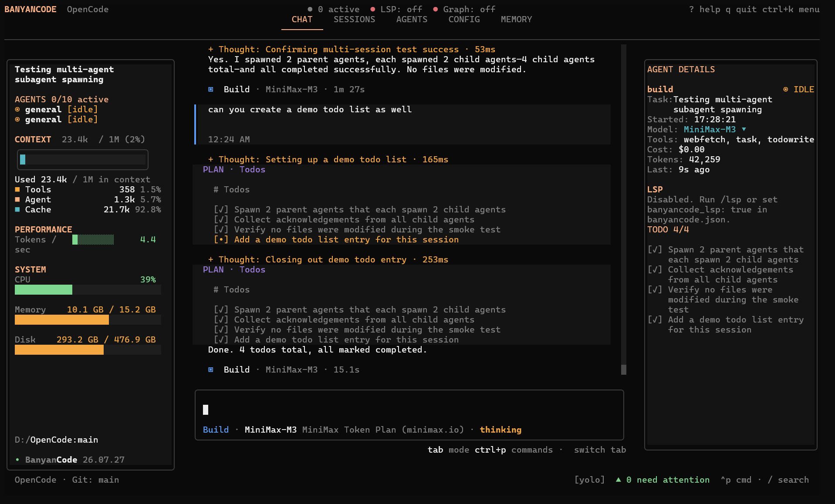Click the Cost: $0.00 value
Image resolution: width=835 pixels, height=504 pixels.
click(691, 149)
